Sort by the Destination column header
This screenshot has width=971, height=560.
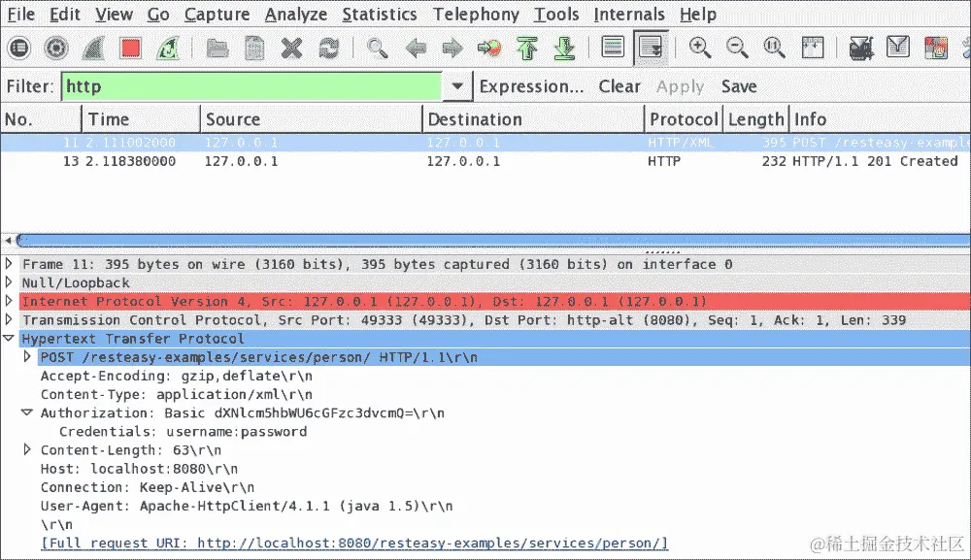[x=534, y=118]
